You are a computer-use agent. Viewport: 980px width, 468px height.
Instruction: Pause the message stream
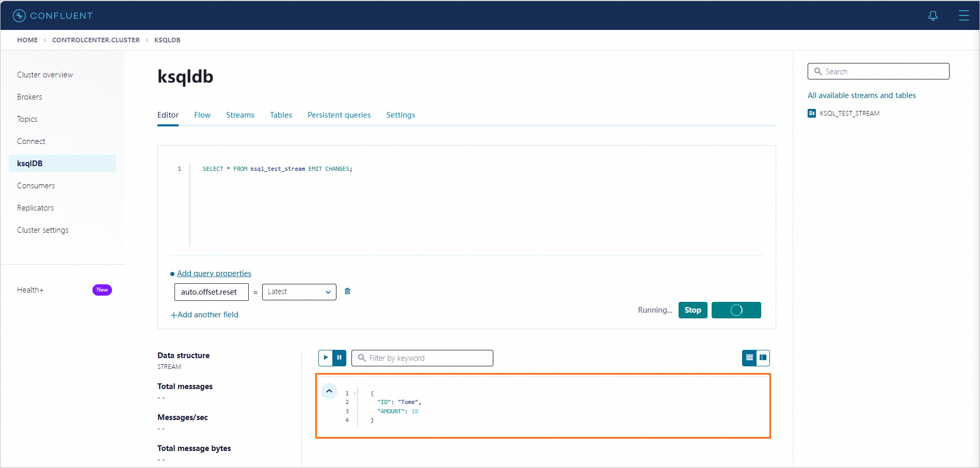point(340,358)
